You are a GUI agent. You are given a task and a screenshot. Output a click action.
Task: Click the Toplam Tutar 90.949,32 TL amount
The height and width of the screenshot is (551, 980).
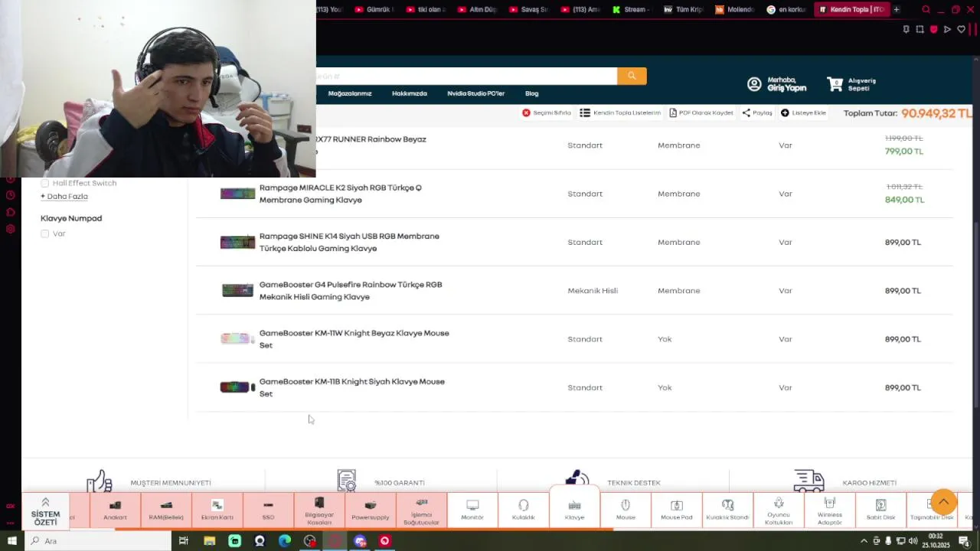coord(936,113)
